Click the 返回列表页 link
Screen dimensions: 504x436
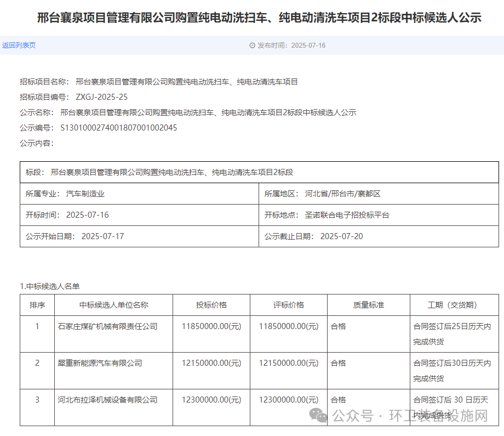[x=19, y=46]
